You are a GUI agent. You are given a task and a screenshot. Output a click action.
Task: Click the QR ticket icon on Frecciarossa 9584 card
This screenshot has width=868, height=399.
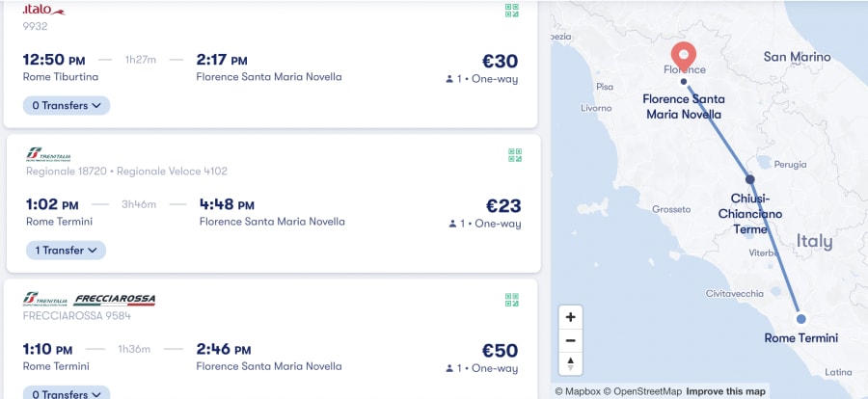pos(512,300)
